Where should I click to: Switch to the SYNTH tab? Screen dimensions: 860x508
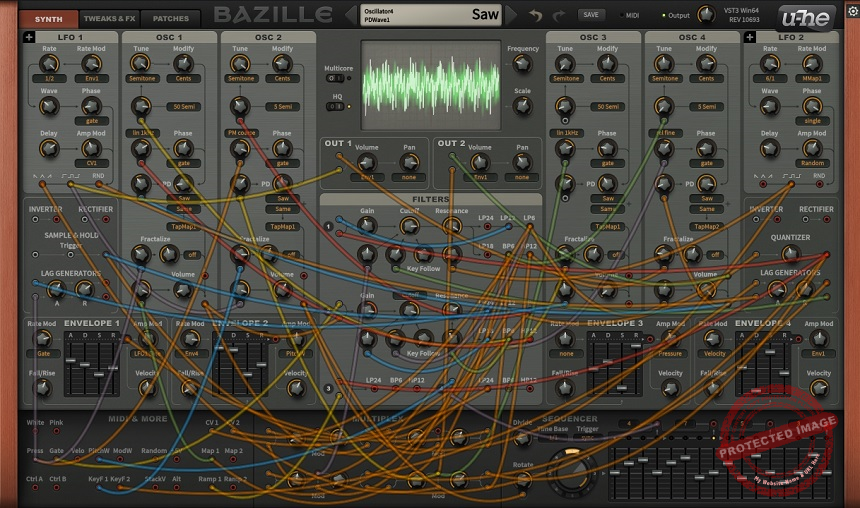pyautogui.click(x=49, y=19)
